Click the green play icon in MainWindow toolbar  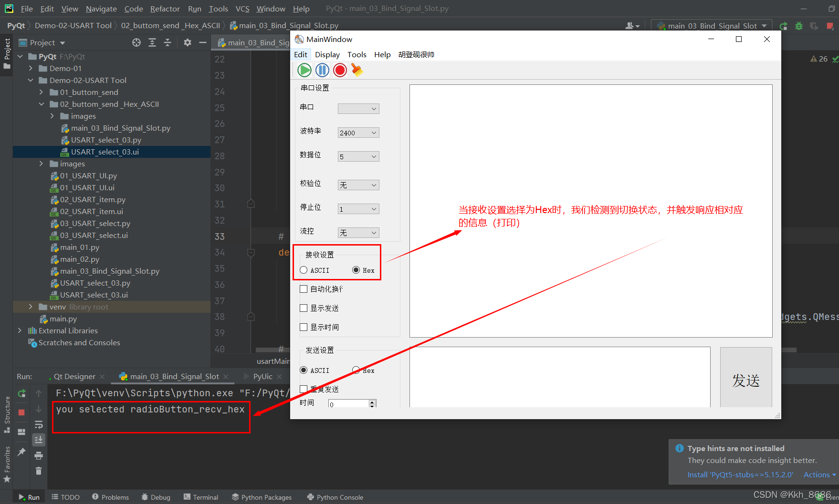tap(304, 70)
